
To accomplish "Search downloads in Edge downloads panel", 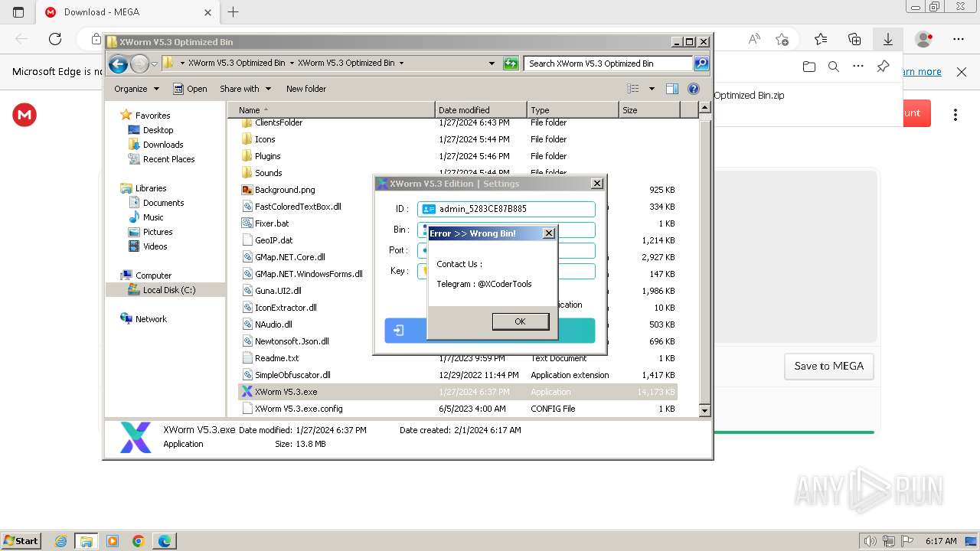I will point(834,67).
